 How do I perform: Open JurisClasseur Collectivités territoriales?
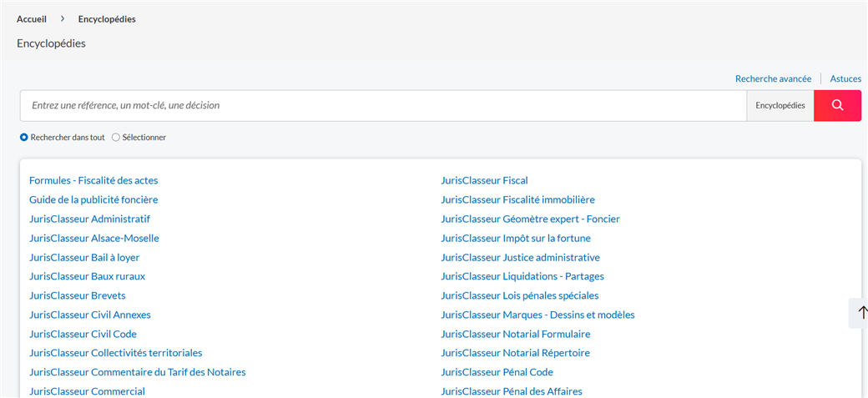coord(116,353)
